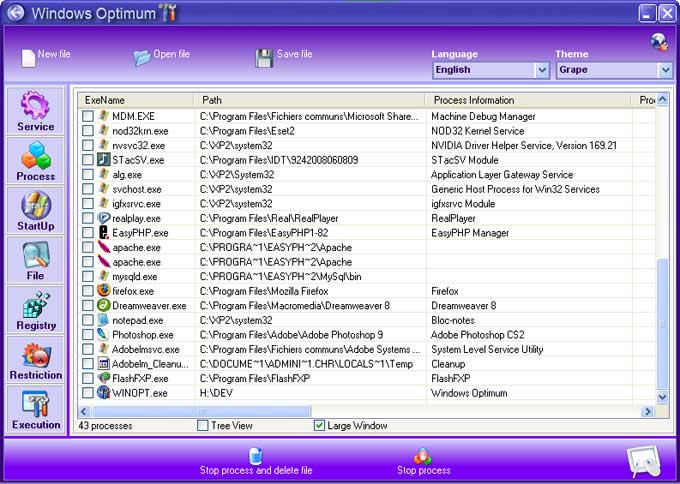Click the mysqld.exe icon in the list
The image size is (680, 484).
click(x=104, y=276)
